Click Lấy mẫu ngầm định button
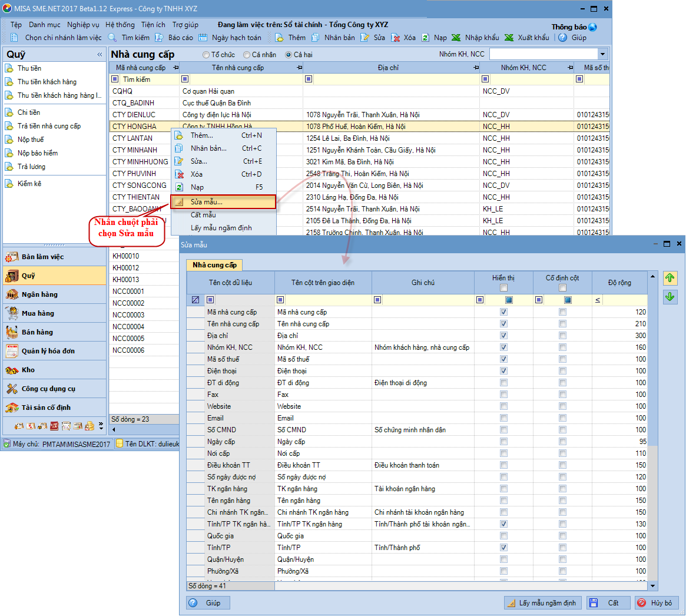This screenshot has width=686, height=616. tap(542, 603)
